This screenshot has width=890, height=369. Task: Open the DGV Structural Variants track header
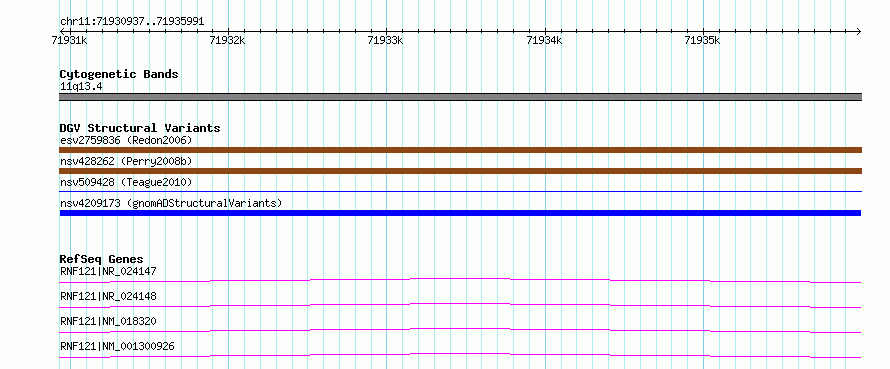pos(140,128)
